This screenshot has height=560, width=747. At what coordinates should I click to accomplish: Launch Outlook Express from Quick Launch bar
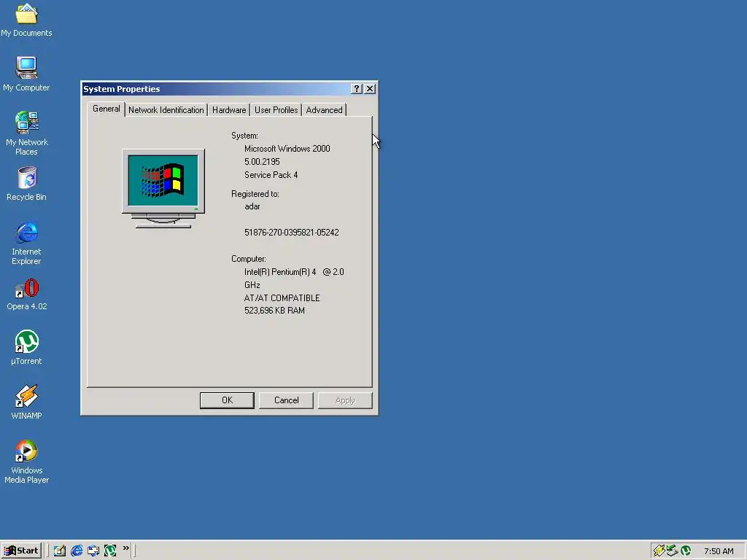[x=93, y=551]
